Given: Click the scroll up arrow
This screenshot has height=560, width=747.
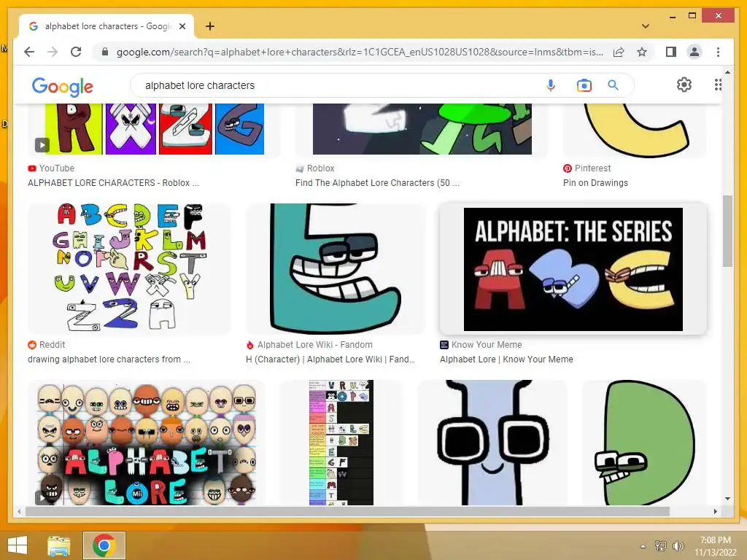Looking at the screenshot, I should (x=727, y=72).
